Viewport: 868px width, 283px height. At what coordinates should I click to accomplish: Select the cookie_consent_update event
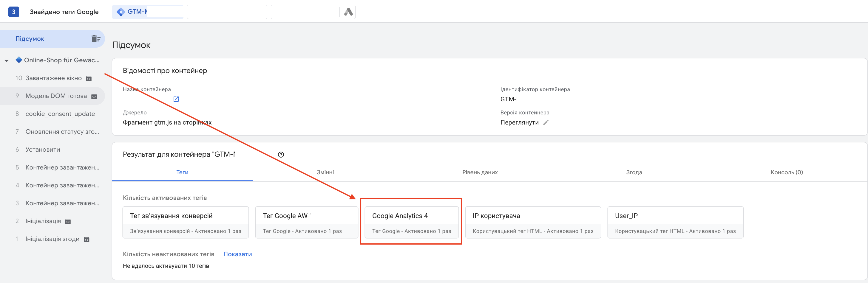[x=60, y=114]
